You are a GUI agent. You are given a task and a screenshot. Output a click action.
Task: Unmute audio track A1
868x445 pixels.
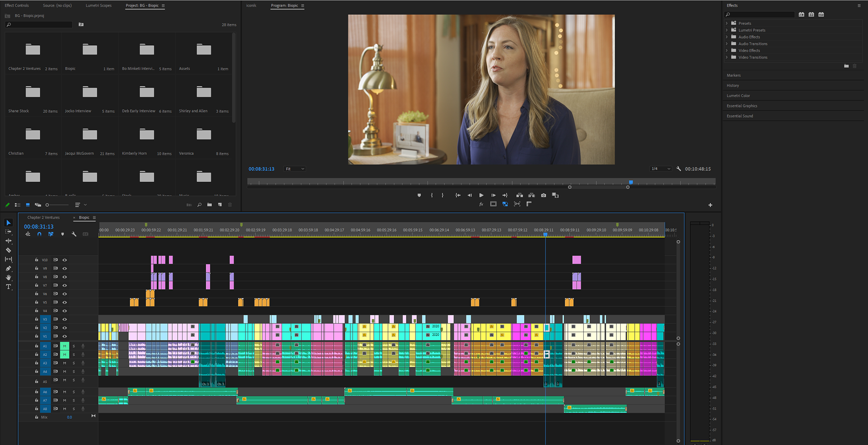(65, 346)
